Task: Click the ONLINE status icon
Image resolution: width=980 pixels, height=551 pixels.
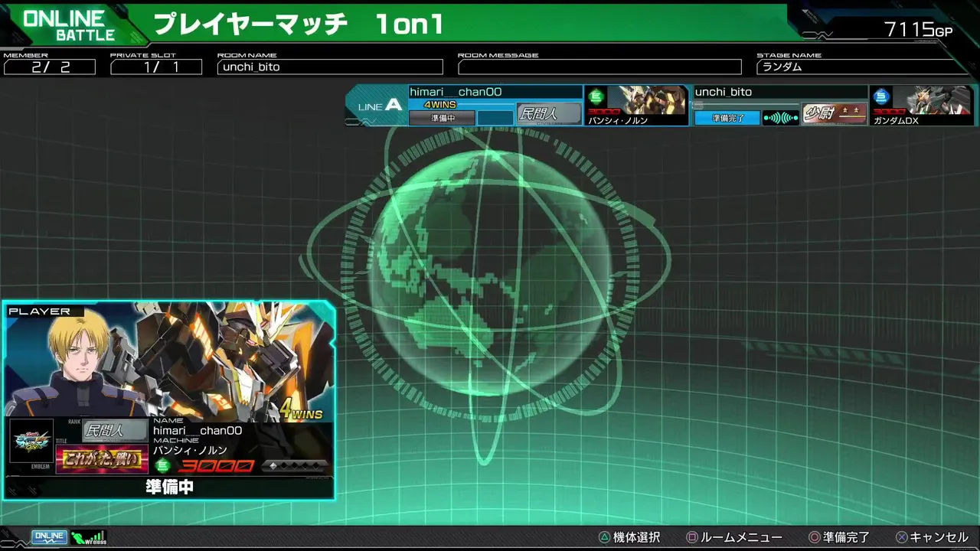Action: [49, 537]
